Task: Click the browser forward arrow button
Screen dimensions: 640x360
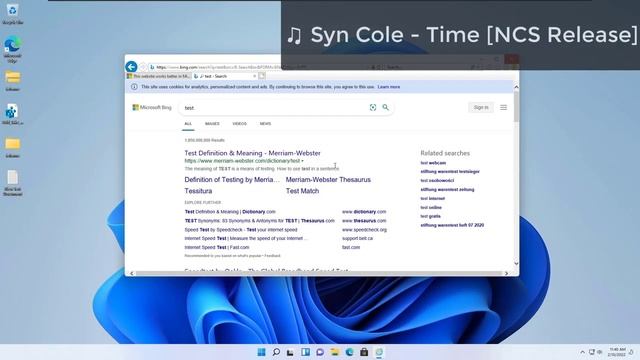Action: 143,67
